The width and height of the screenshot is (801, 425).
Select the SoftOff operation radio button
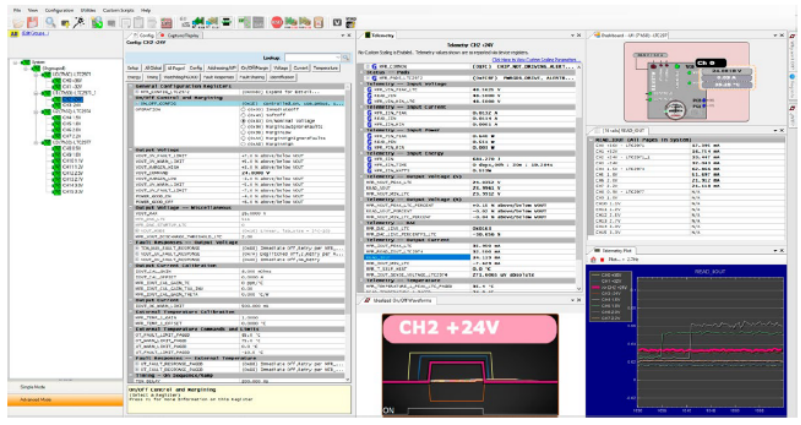(x=243, y=115)
